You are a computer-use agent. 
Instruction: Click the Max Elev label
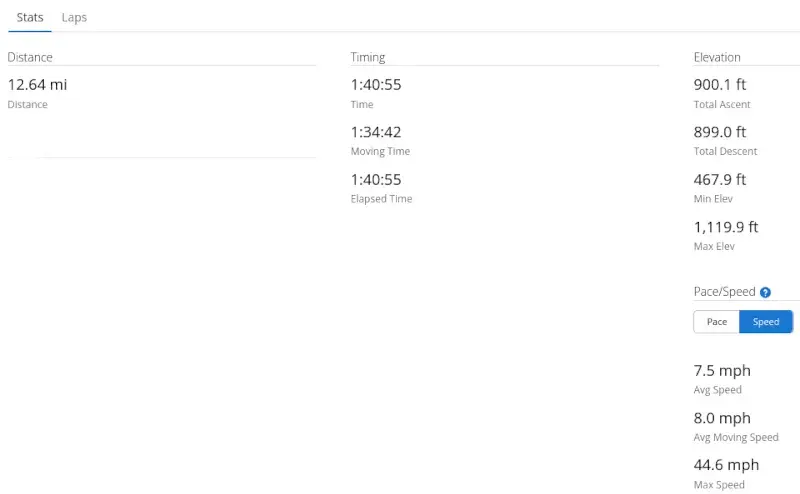tap(714, 246)
